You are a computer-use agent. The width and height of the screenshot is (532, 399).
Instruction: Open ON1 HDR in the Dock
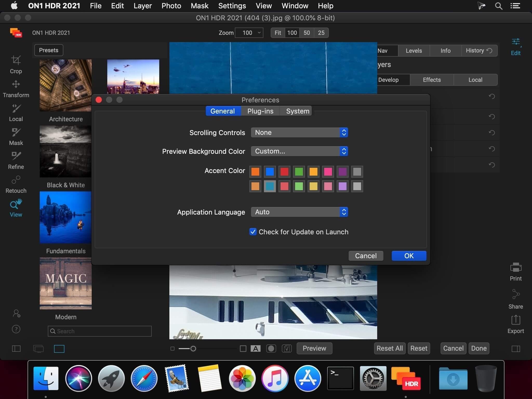pyautogui.click(x=406, y=378)
